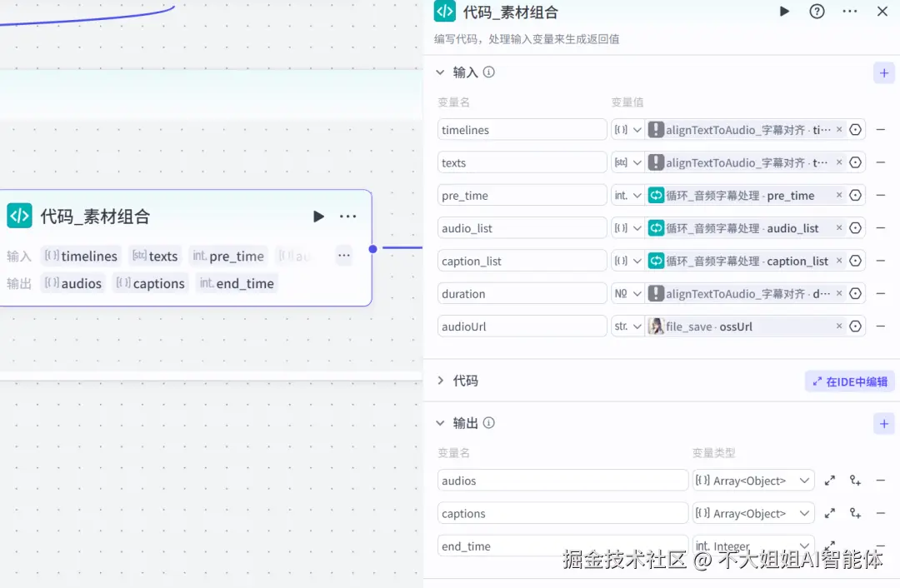
Task: Run the 代码_素材组合 node with the play icon
Action: 783,12
